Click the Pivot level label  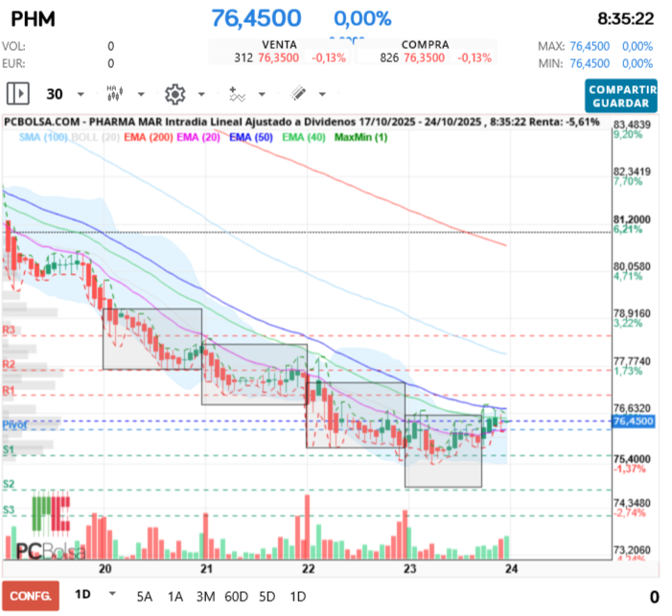click(x=14, y=425)
